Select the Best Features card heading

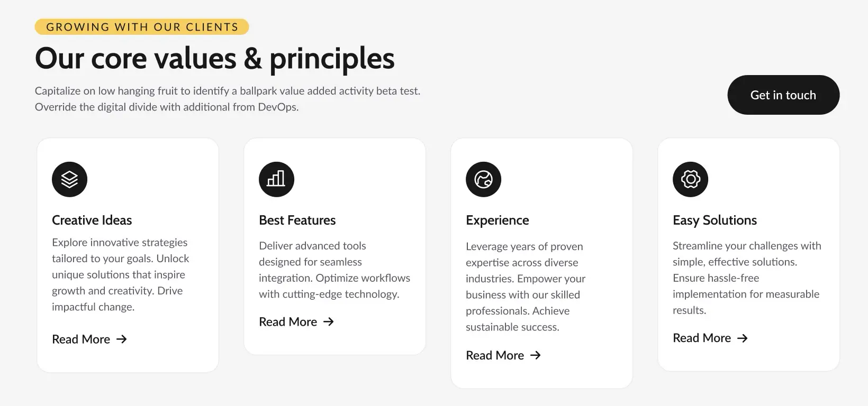click(x=297, y=220)
